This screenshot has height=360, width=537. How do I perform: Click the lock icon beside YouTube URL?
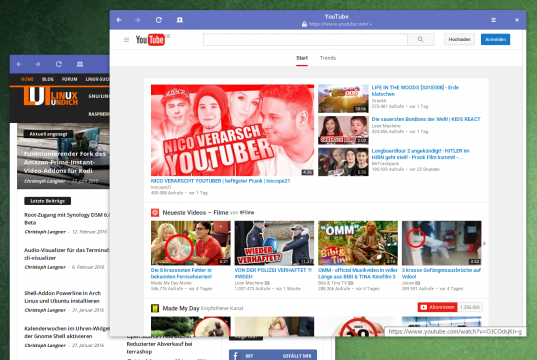304,24
